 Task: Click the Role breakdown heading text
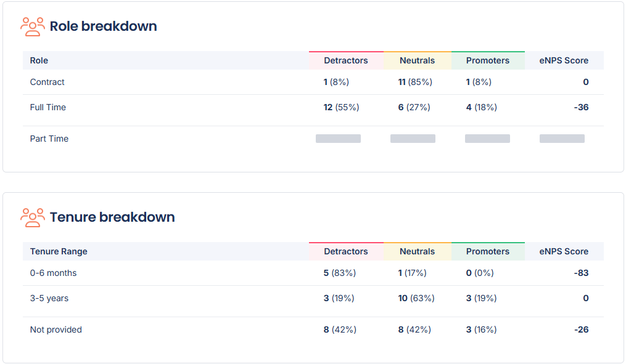(x=103, y=26)
